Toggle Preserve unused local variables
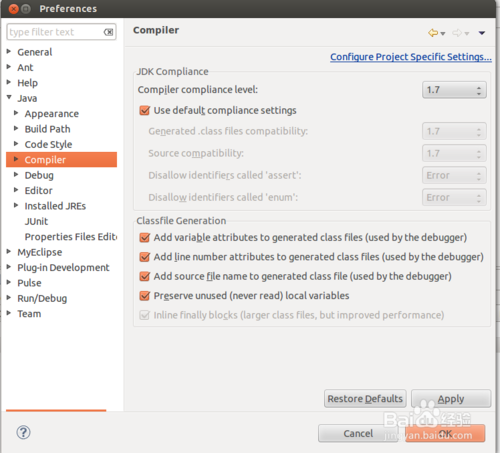This screenshot has height=453, width=500. tap(144, 296)
